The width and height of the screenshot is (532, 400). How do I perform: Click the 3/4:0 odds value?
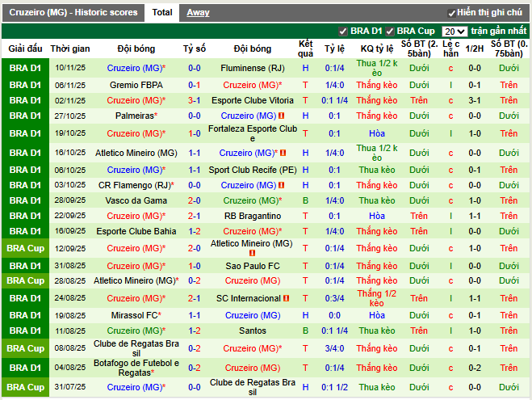(334, 348)
